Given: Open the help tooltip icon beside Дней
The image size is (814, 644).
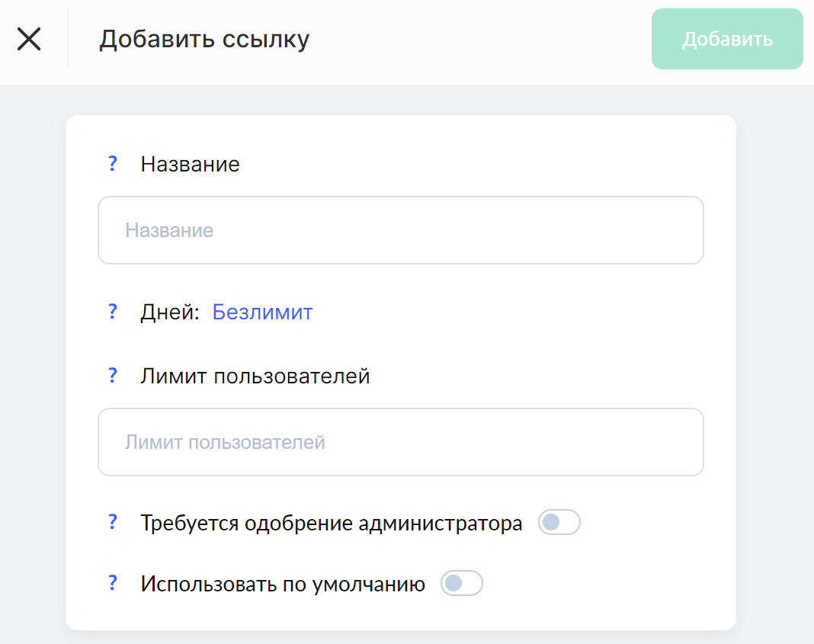Looking at the screenshot, I should (113, 312).
